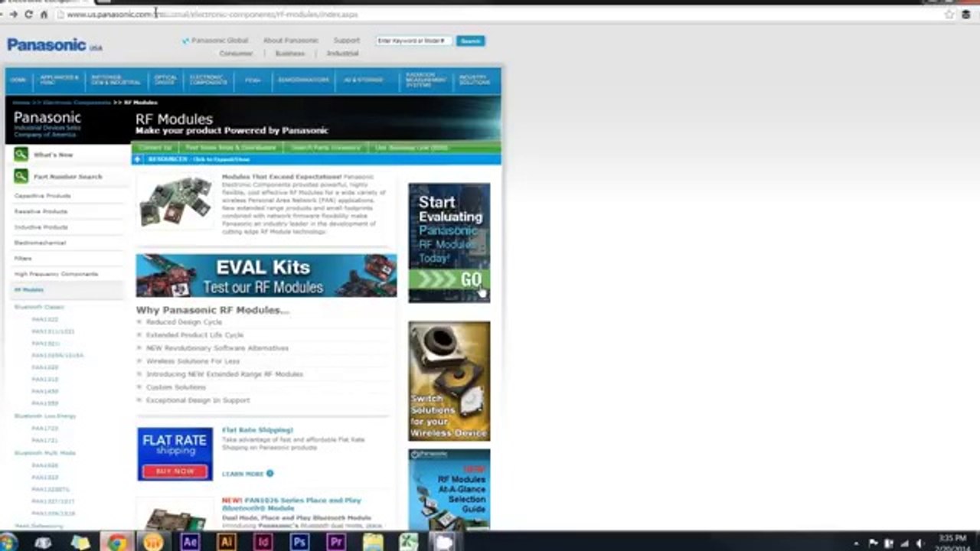980x551 pixels.
Task: Open Excel from the taskbar
Action: 409,543
